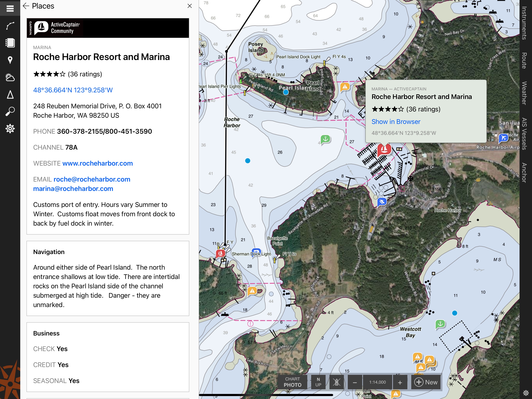Tap the blue dot in Westcott Bay
The height and width of the screenshot is (399, 532).
coord(454,313)
